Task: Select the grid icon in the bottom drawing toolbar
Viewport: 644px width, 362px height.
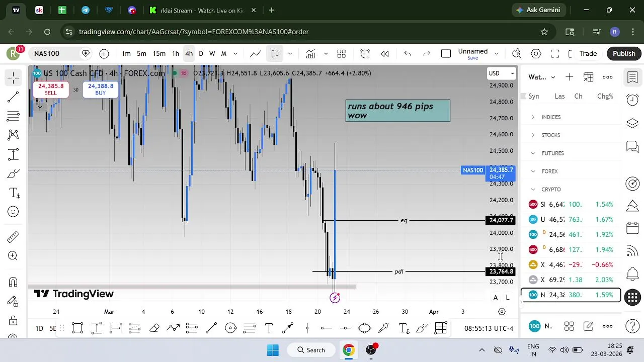Action: pyautogui.click(x=441, y=328)
